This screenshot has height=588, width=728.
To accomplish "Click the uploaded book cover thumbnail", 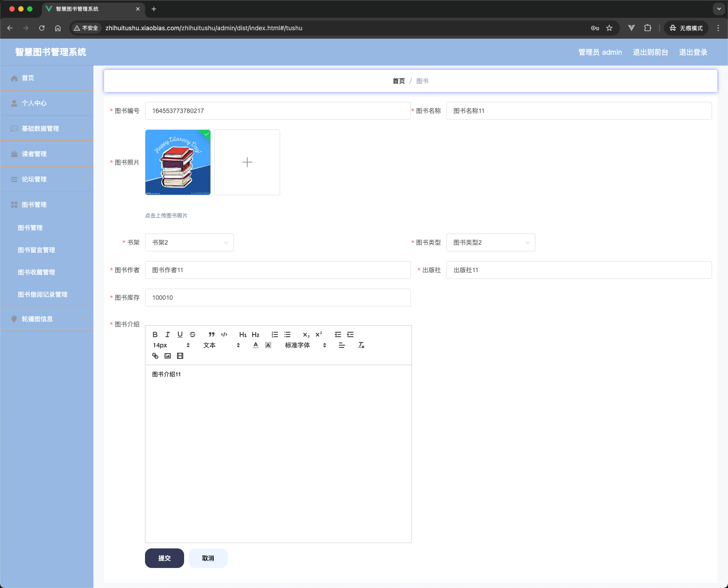I will [x=178, y=162].
